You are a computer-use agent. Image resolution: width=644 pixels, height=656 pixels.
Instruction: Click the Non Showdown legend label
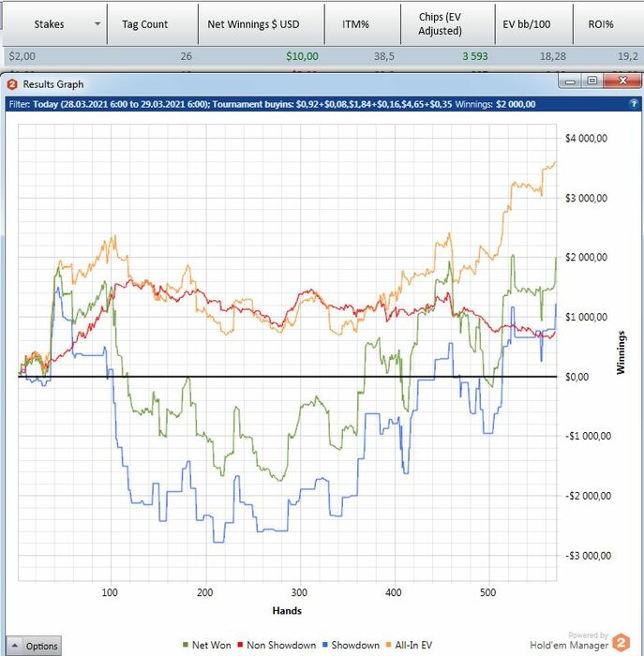[281, 645]
